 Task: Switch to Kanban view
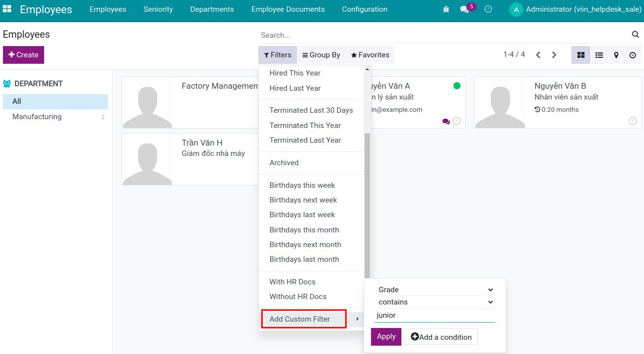click(581, 55)
